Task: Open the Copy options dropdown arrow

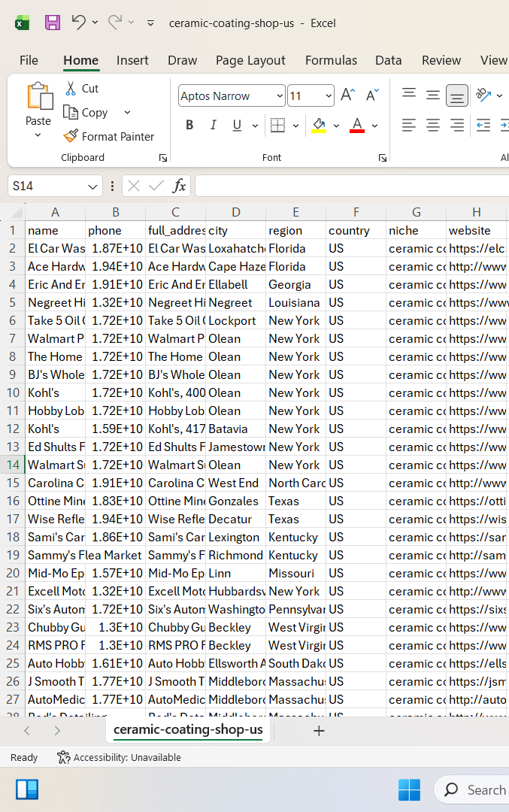Action: point(127,112)
